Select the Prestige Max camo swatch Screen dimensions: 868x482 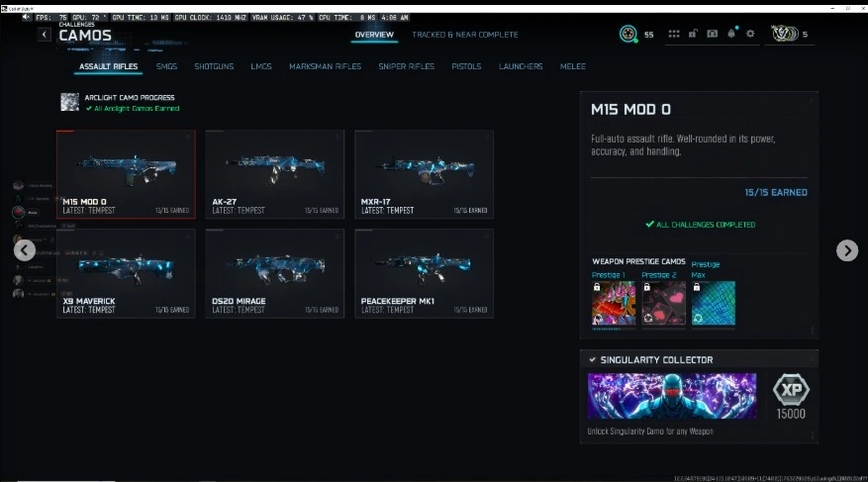point(713,303)
